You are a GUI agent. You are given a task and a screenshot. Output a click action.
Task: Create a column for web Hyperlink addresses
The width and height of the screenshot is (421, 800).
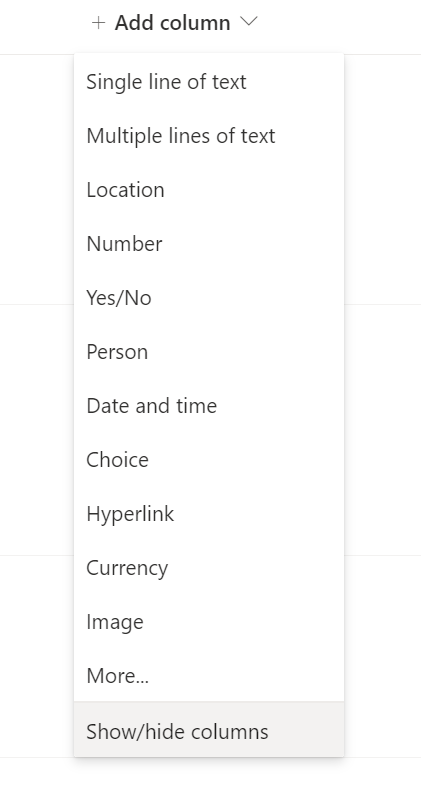(209, 514)
